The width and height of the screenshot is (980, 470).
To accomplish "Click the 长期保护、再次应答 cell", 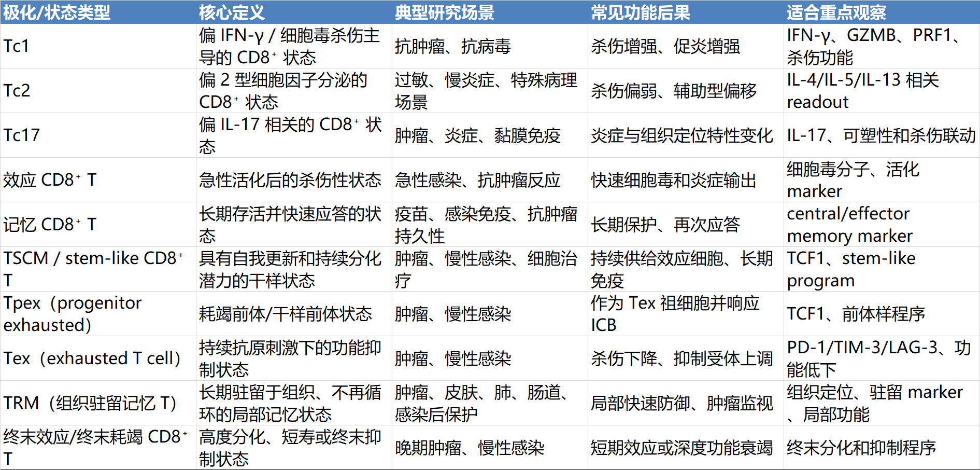I will click(x=665, y=225).
